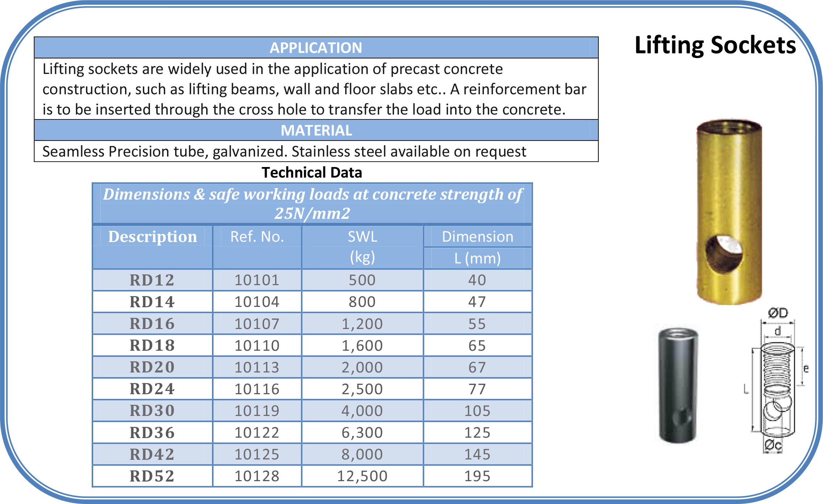Click the 'RD16' description cell

(x=152, y=324)
